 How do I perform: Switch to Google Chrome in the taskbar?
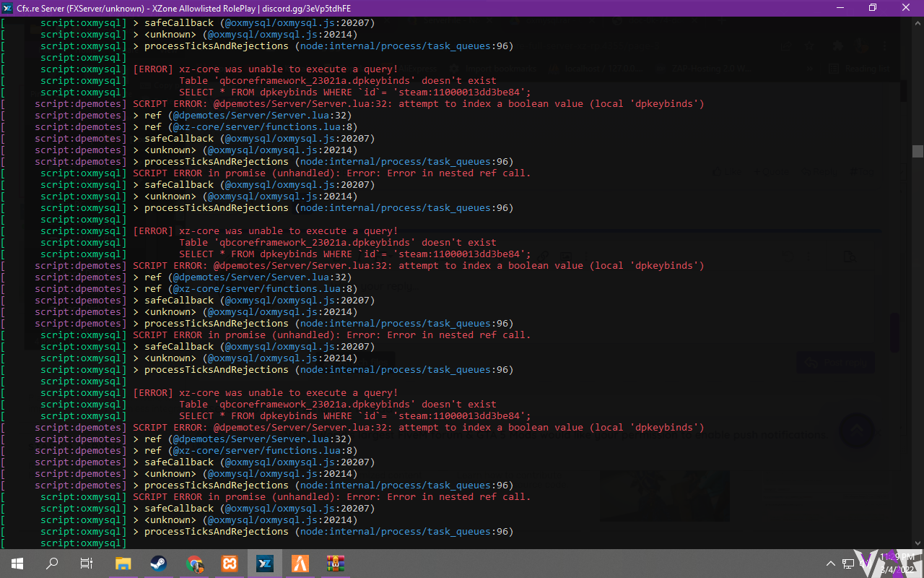coord(193,563)
